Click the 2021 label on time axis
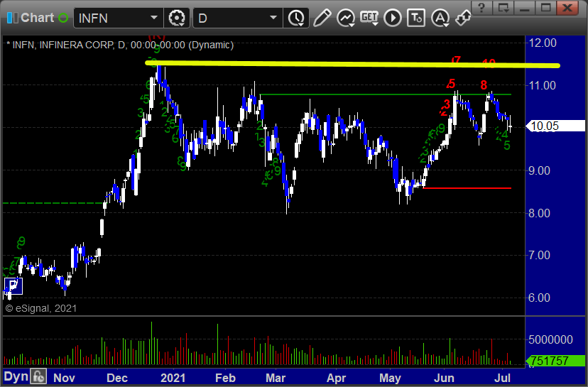The image size is (588, 387). tap(173, 378)
